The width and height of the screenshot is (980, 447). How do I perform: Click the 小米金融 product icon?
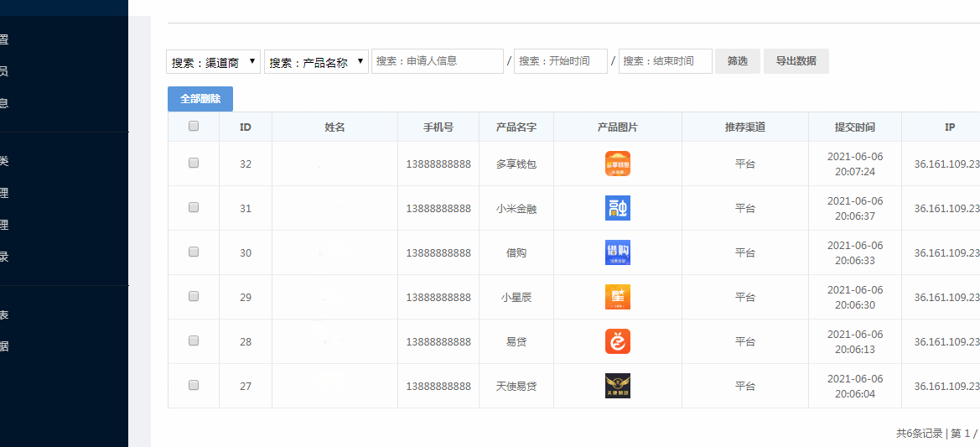coord(617,208)
